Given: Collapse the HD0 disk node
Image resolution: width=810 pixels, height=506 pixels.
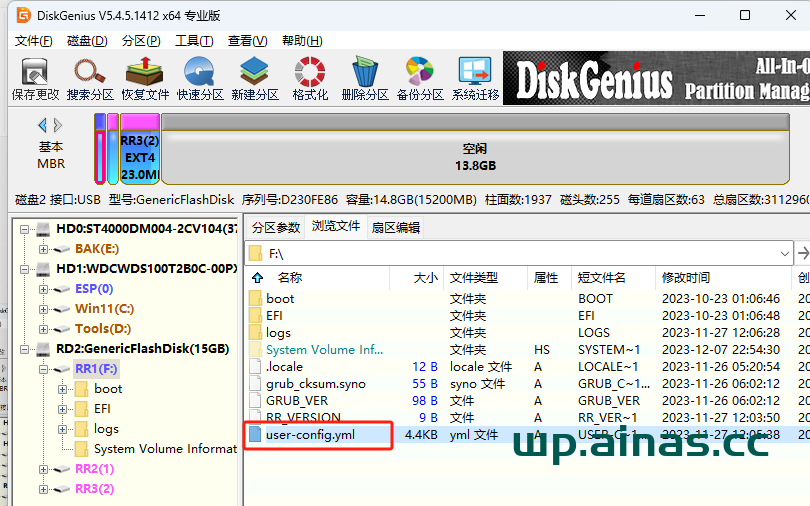Looking at the screenshot, I should [x=24, y=229].
